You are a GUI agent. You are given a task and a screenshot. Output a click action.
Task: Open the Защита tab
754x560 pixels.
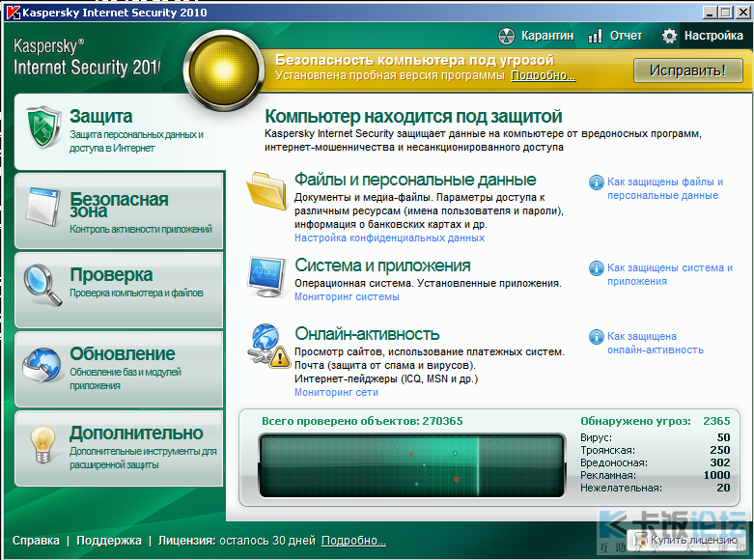click(x=121, y=131)
